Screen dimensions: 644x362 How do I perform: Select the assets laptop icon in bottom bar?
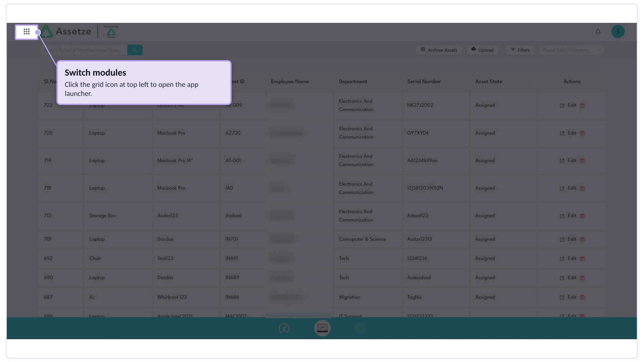tap(322, 328)
